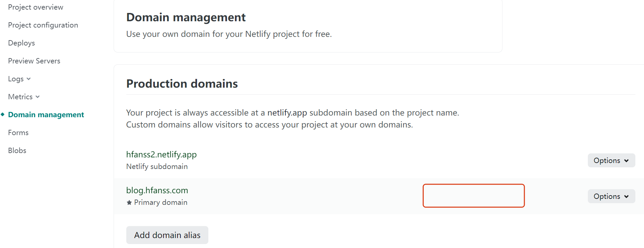Click the red outlined box in blog.hfanss.com row

(x=474, y=196)
